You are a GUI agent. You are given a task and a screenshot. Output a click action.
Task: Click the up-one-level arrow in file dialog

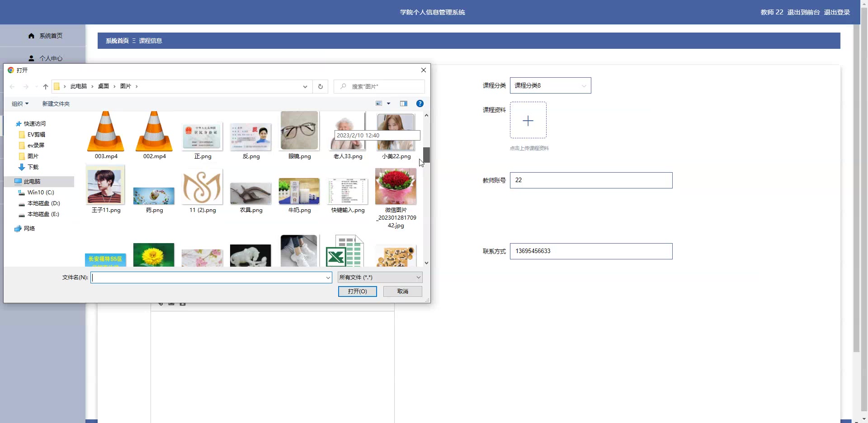coord(46,86)
